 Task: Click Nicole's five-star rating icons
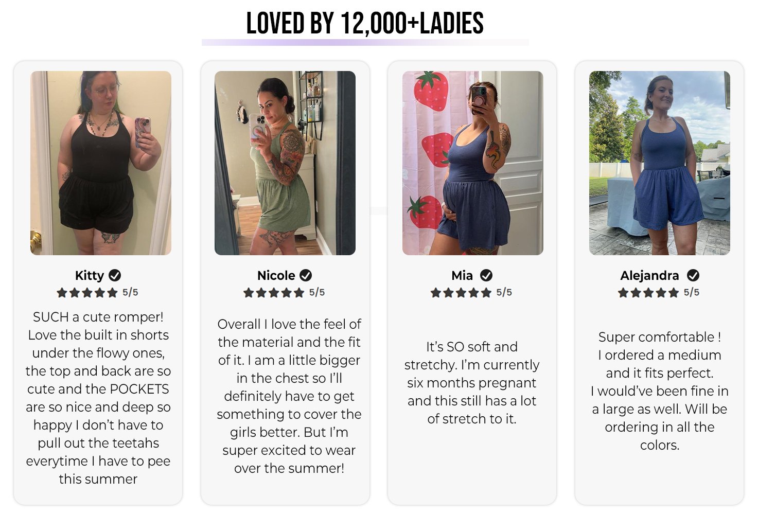274,293
